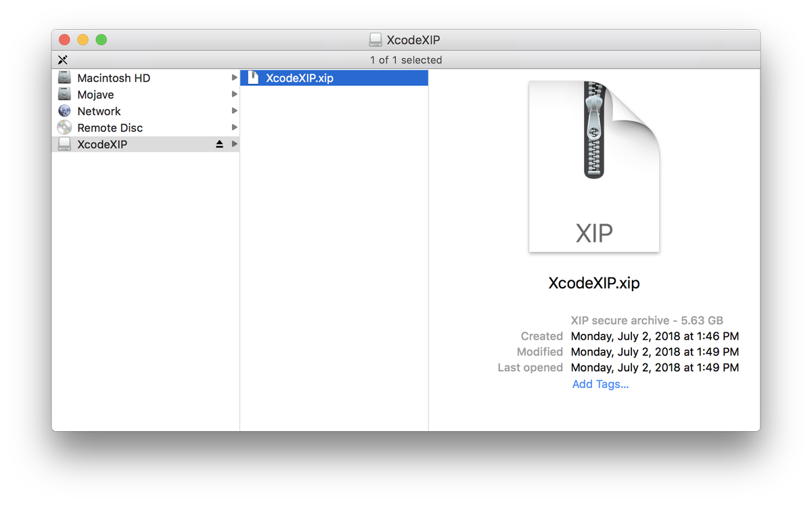The width and height of the screenshot is (812, 505).
Task: Close the XcodeXIP Finder window
Action: click(x=65, y=40)
